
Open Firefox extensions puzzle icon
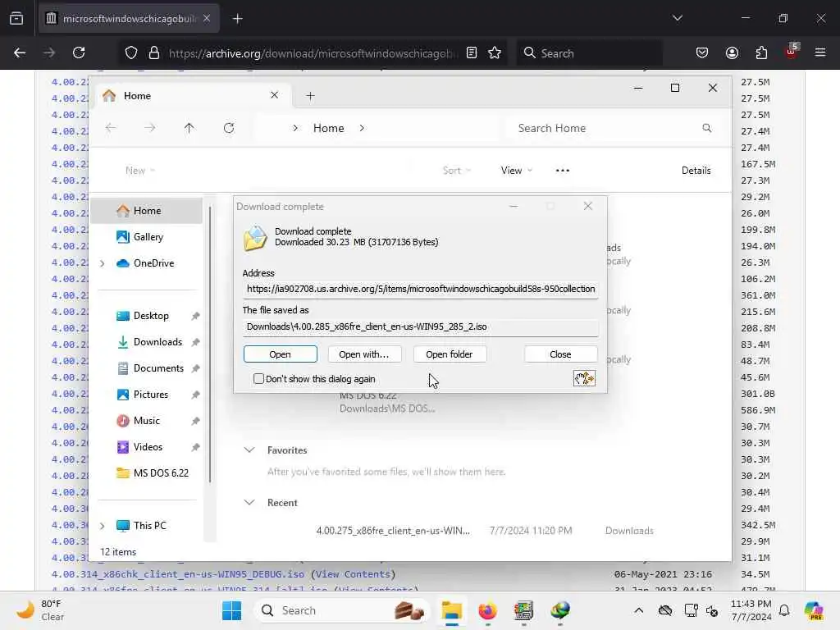[761, 52]
